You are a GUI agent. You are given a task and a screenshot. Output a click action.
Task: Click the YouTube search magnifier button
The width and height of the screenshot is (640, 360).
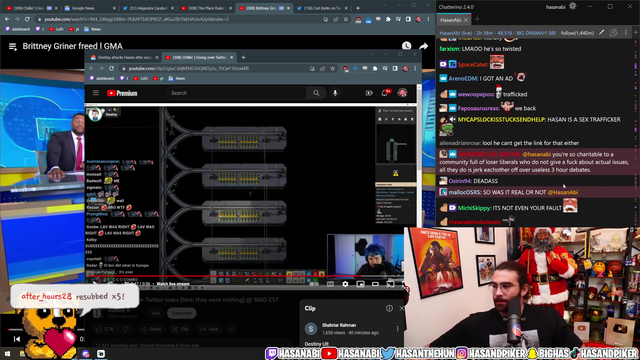316,93
